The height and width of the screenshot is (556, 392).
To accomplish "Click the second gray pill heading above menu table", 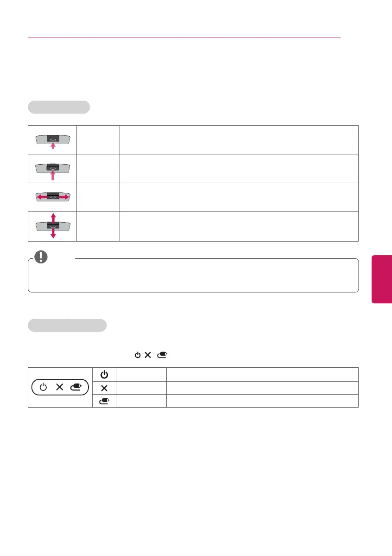I will [67, 326].
